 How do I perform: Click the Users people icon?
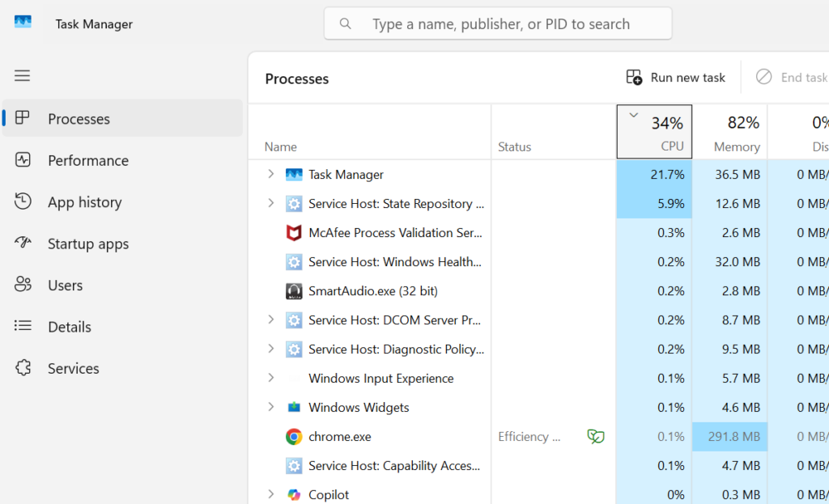[x=23, y=284]
